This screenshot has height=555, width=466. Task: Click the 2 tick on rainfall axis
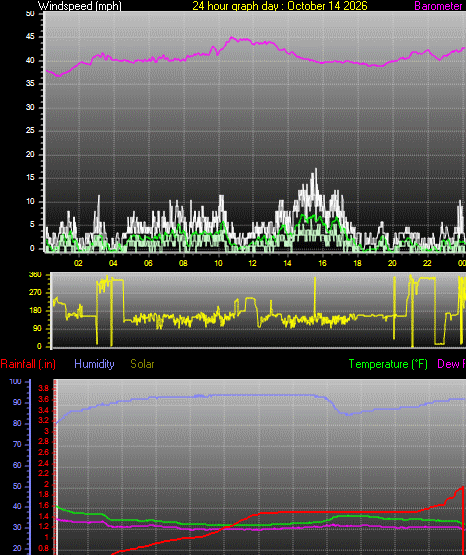(x=46, y=484)
